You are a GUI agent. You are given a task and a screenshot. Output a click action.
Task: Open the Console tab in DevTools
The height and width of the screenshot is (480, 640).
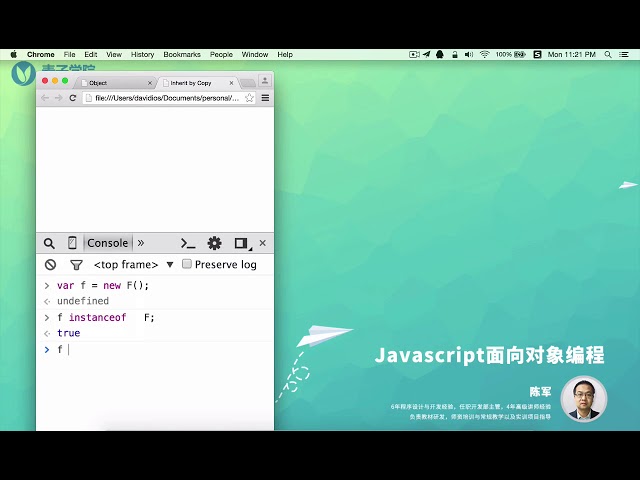click(108, 243)
